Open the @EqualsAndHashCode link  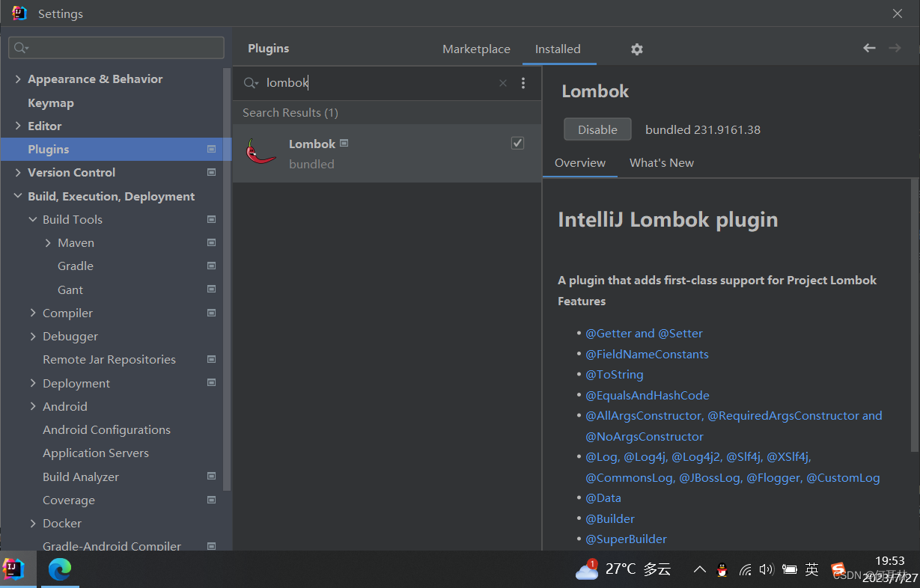click(648, 396)
